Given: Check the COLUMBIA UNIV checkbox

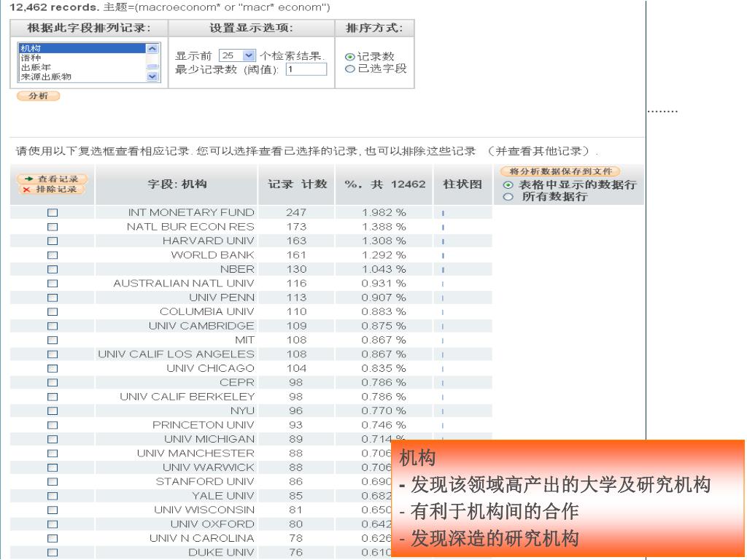Looking at the screenshot, I should [x=53, y=311].
